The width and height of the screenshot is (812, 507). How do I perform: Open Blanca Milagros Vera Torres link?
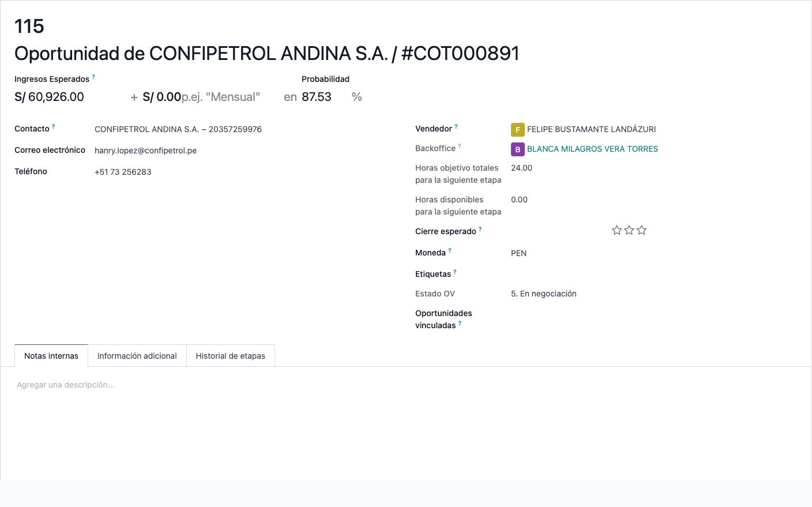coord(592,149)
